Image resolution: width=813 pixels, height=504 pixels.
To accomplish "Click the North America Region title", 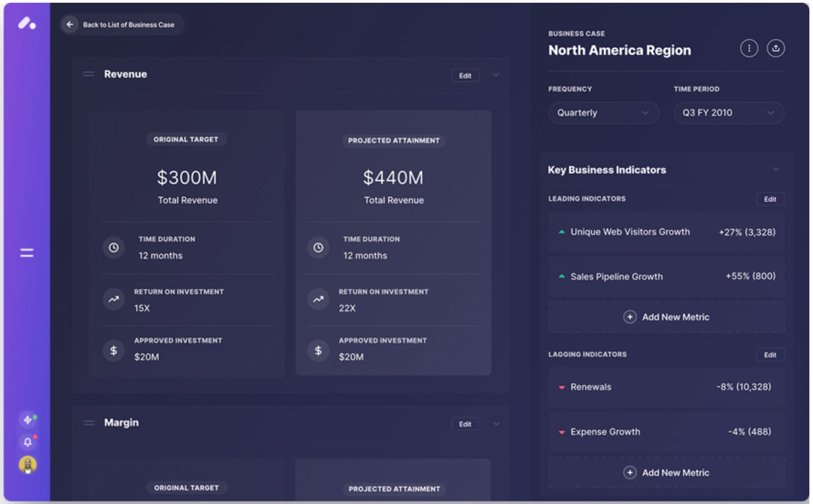I will (x=620, y=50).
